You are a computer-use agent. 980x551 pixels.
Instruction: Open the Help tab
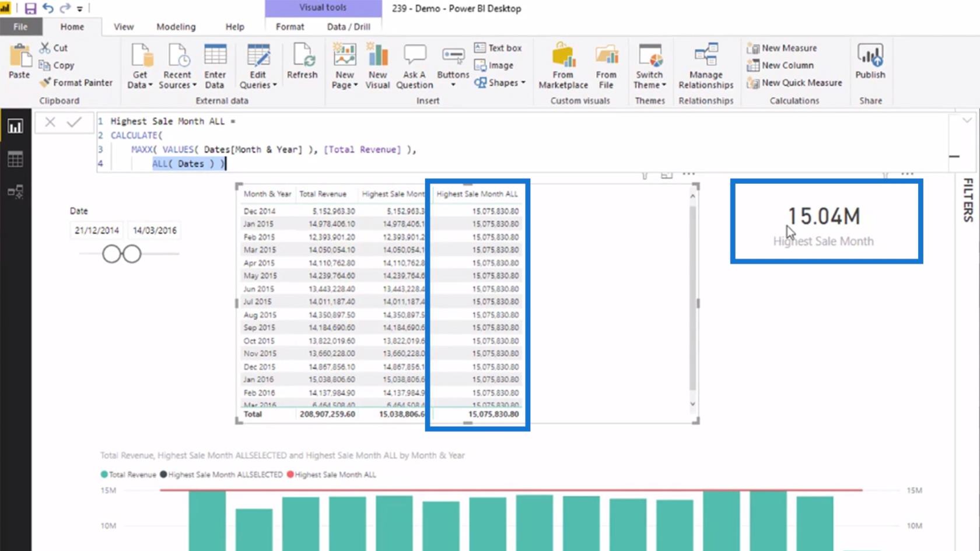pyautogui.click(x=235, y=27)
